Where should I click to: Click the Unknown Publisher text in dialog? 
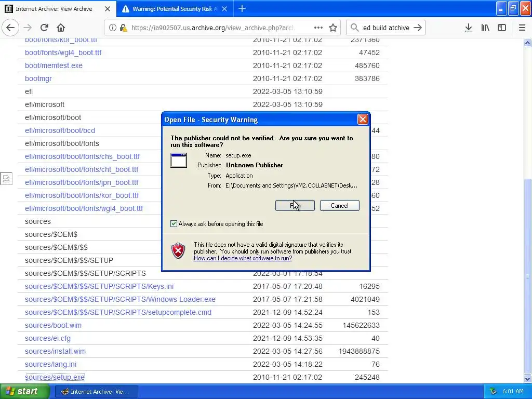255,165
